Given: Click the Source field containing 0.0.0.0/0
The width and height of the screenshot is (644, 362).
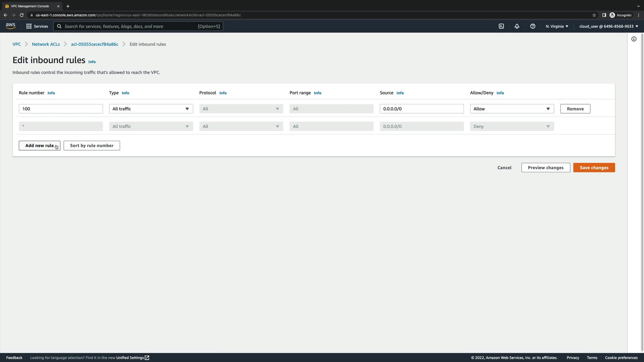Looking at the screenshot, I should (421, 109).
